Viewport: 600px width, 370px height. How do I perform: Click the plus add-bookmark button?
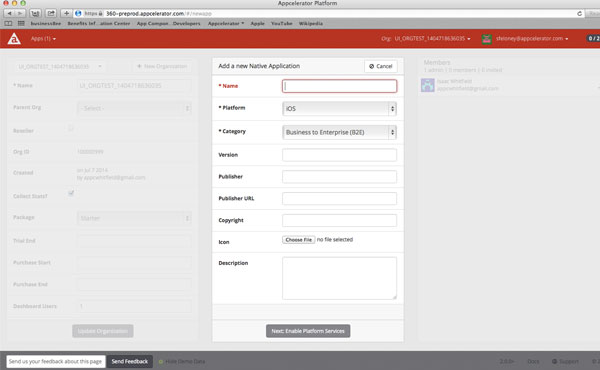pyautogui.click(x=66, y=13)
